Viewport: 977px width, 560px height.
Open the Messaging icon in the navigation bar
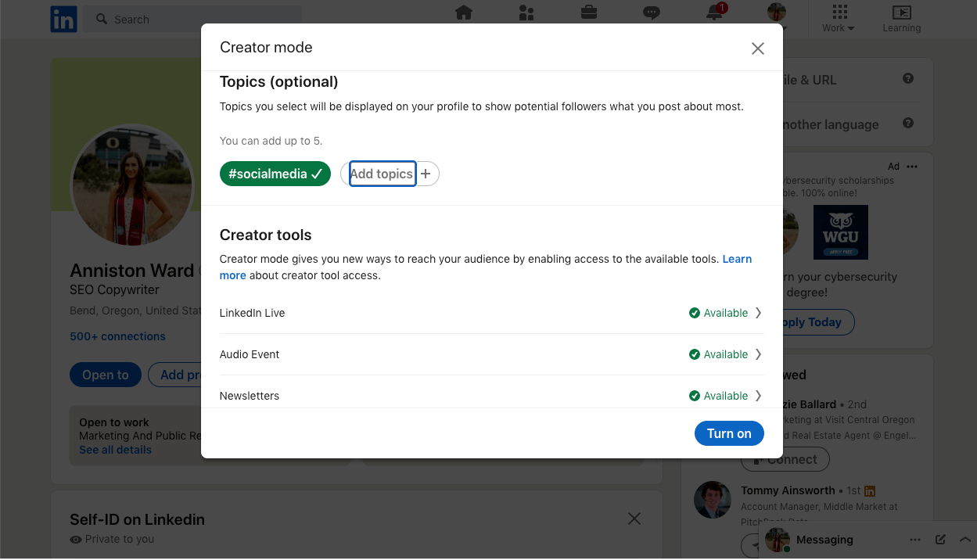(x=651, y=13)
